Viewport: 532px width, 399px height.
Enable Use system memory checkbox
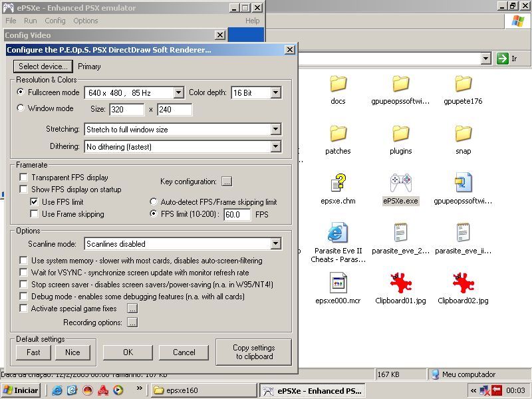23,260
